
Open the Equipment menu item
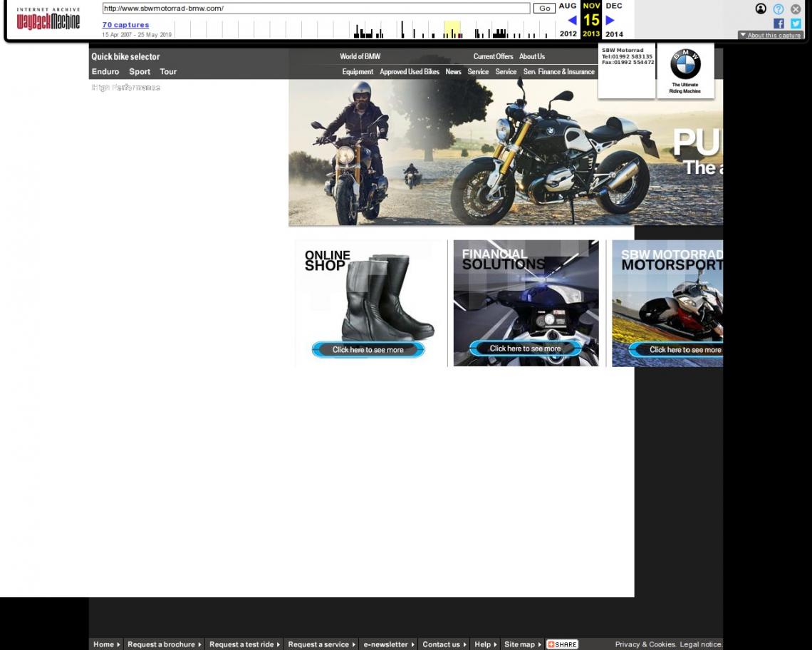click(x=358, y=71)
